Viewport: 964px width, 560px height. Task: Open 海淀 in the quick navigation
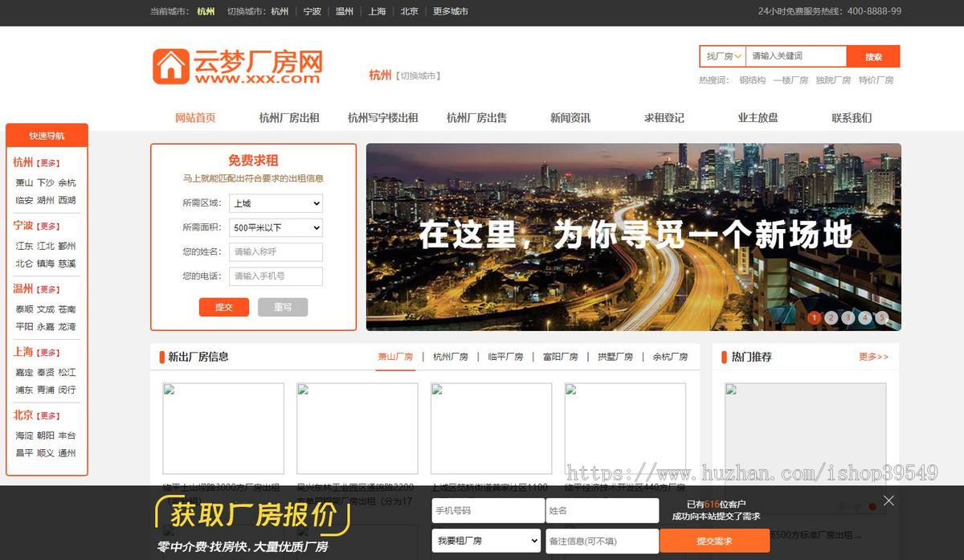click(x=25, y=435)
